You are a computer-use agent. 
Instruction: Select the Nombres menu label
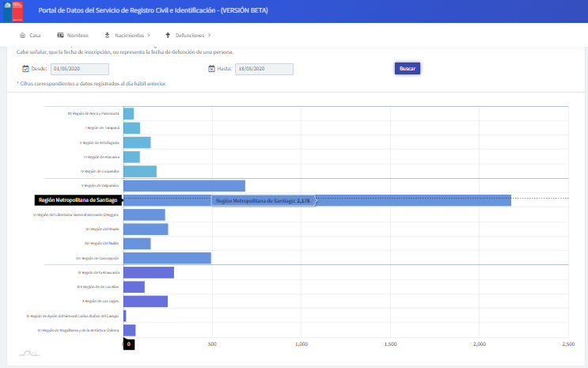click(78, 36)
